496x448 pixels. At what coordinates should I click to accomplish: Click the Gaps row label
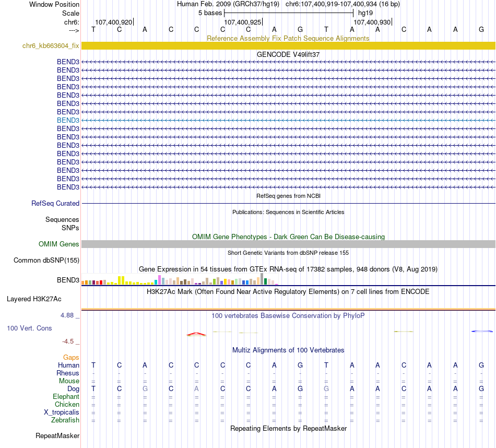click(71, 357)
